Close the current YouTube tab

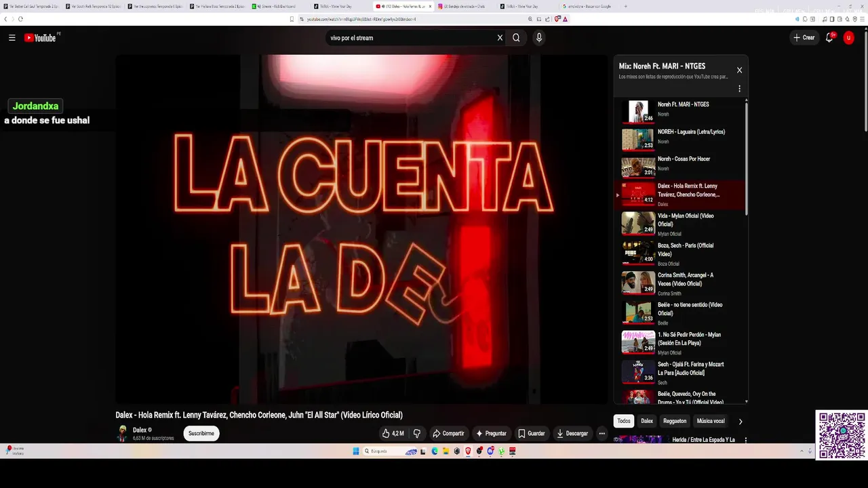pos(430,6)
